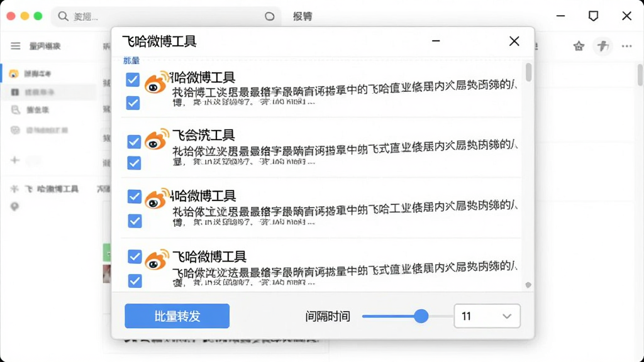Image resolution: width=644 pixels, height=362 pixels.
Task: Click the star favorite icon in the main toolbar
Action: [x=579, y=46]
